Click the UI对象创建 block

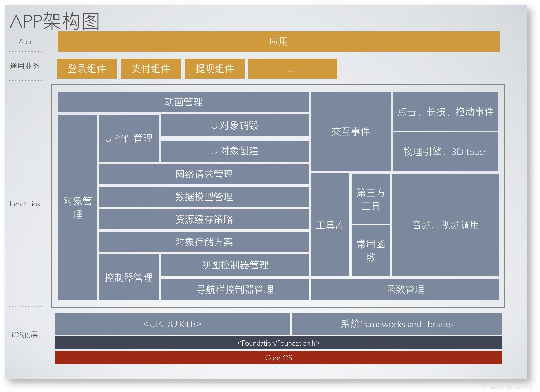(x=234, y=151)
